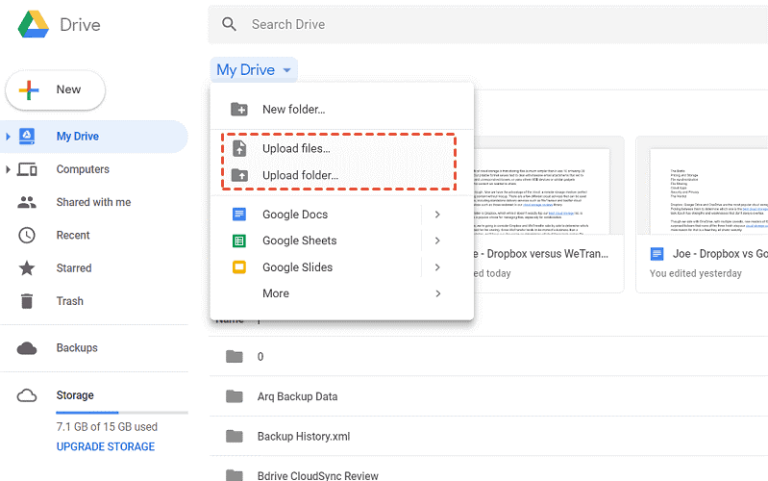
Task: Open Backup History.xml folder
Action: [488, 436]
